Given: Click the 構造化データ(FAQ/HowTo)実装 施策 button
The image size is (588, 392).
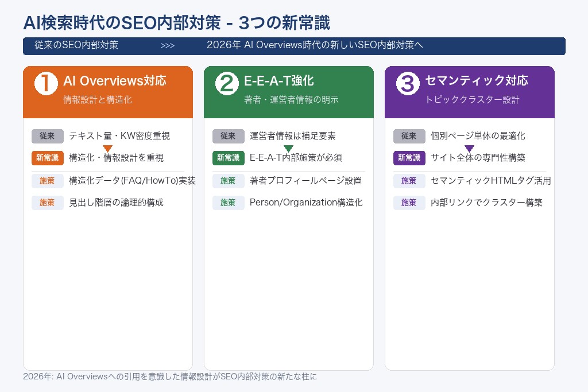Looking at the screenshot, I should 47,181.
